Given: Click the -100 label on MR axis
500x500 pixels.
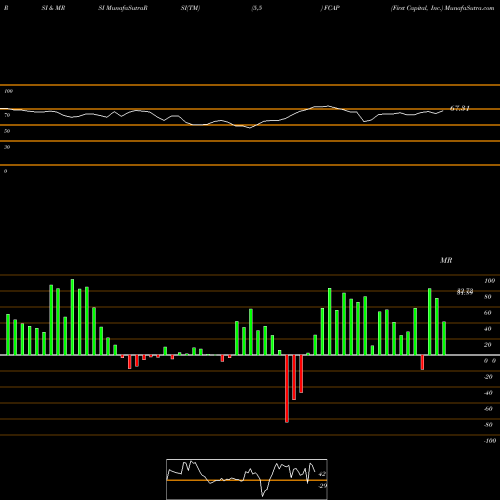Looking at the screenshot, I should pyautogui.click(x=490, y=441).
